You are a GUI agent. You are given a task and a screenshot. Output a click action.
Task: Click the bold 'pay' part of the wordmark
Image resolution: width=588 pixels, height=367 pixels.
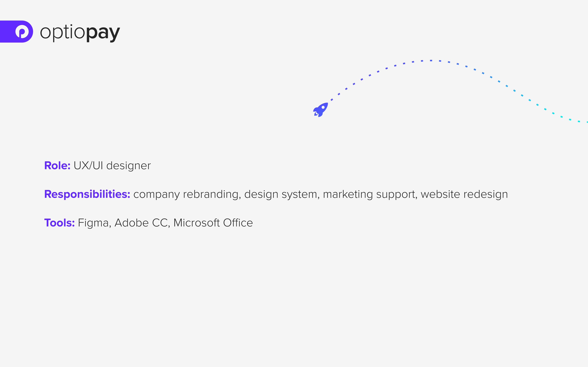[x=103, y=33]
